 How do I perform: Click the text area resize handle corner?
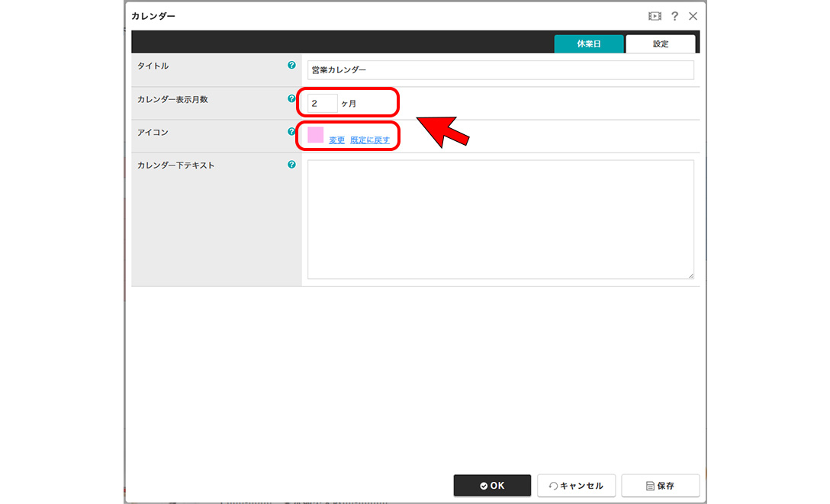coord(690,276)
